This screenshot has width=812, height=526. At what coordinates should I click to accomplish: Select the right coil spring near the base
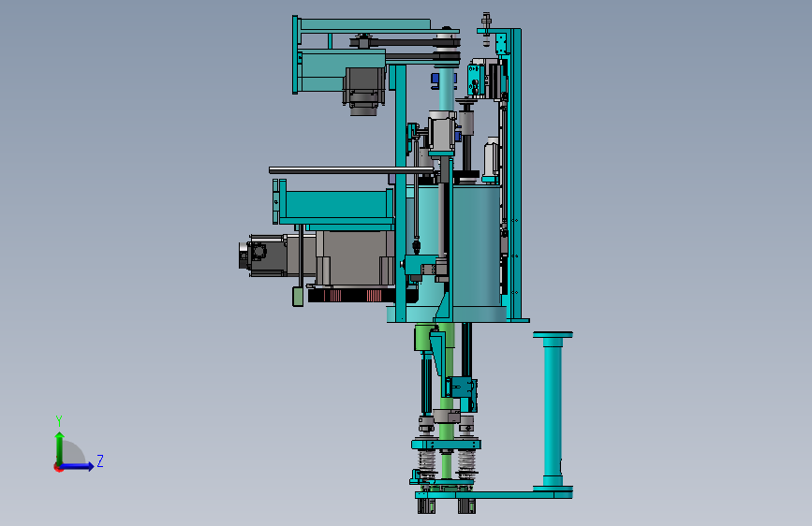[x=465, y=463]
